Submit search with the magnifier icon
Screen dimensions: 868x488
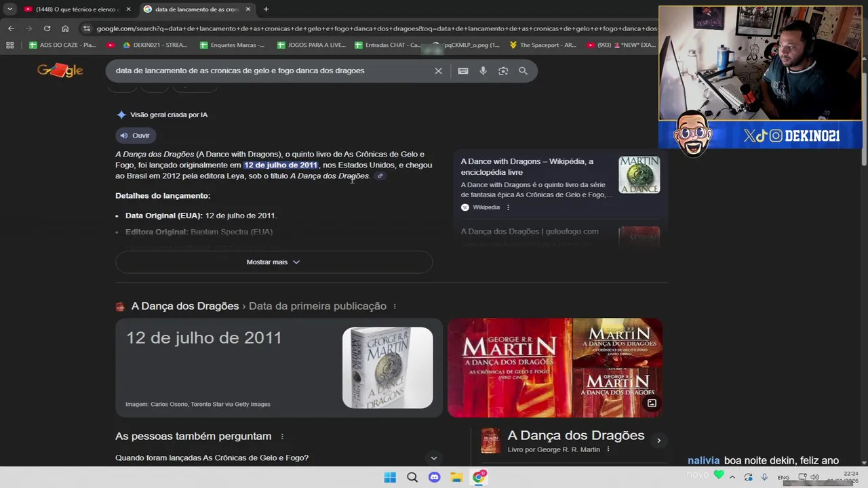tap(523, 70)
